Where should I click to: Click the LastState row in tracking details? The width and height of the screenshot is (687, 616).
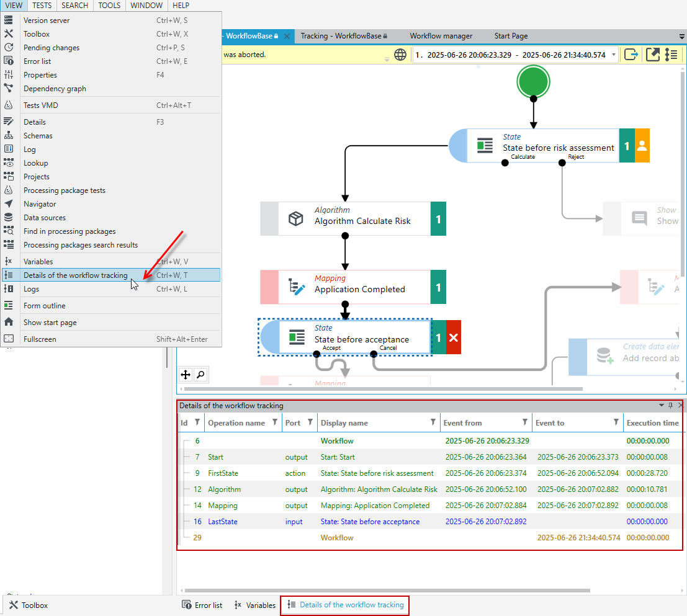click(430, 522)
